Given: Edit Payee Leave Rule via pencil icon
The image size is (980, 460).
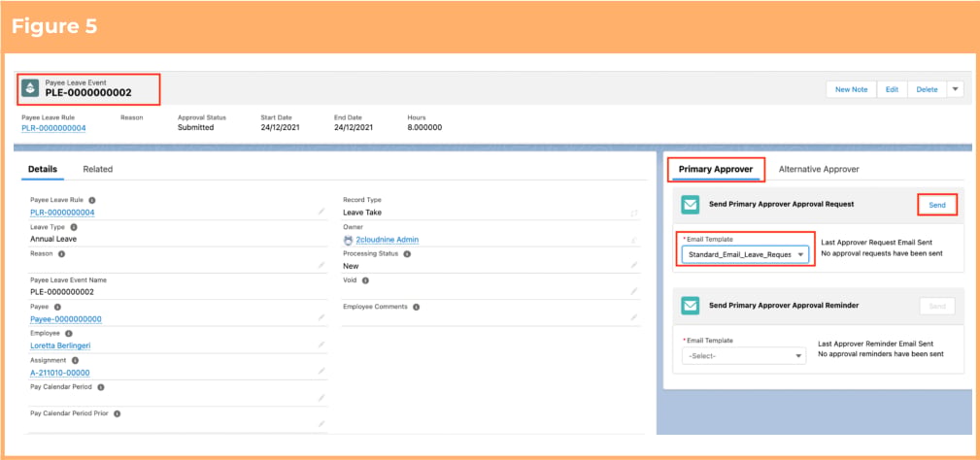Looking at the screenshot, I should point(321,213).
